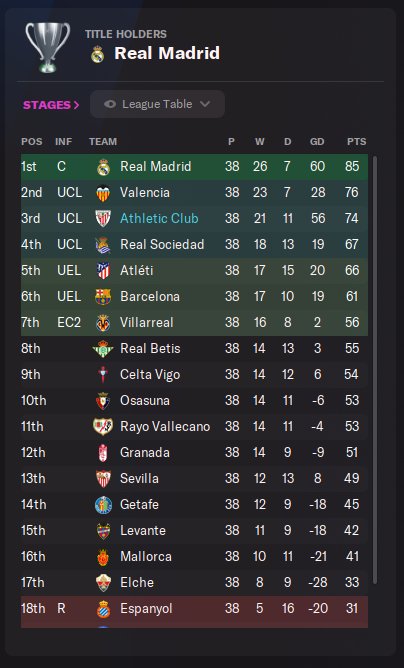
Task: Click the Villarreal yellow crest icon
Action: click(x=103, y=322)
